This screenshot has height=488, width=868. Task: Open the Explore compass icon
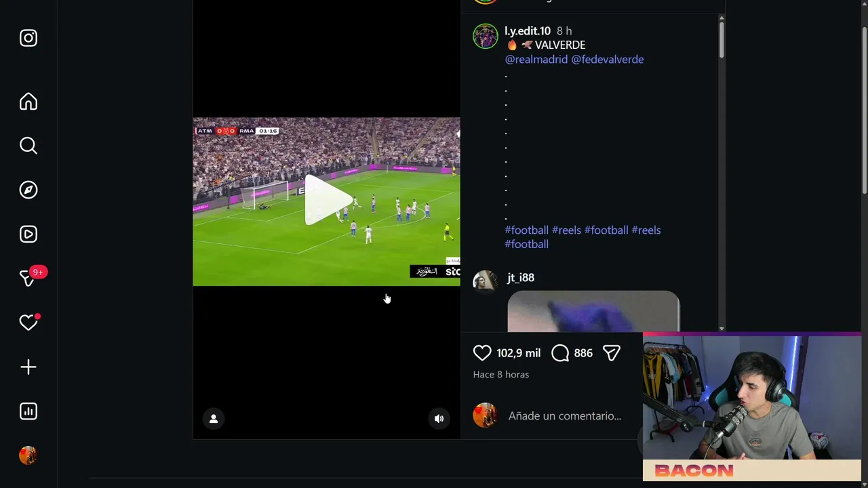(x=28, y=190)
